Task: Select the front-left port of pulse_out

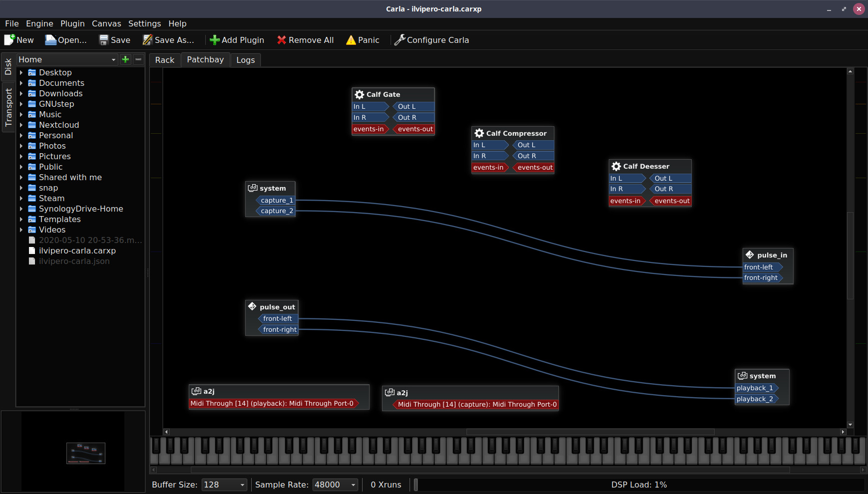Action: tap(278, 318)
